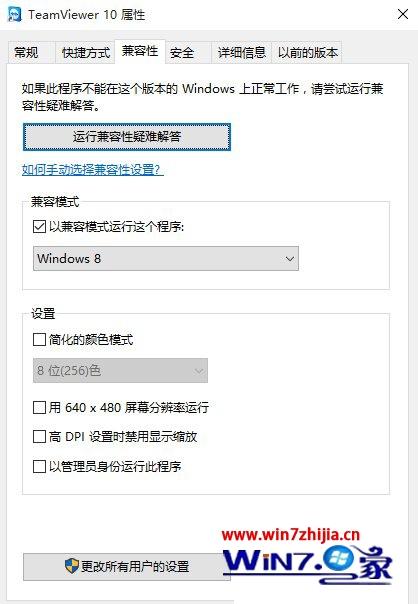The width and height of the screenshot is (418, 604).
Task: Click 运行兼容性疑难解答 button
Action: click(x=127, y=137)
